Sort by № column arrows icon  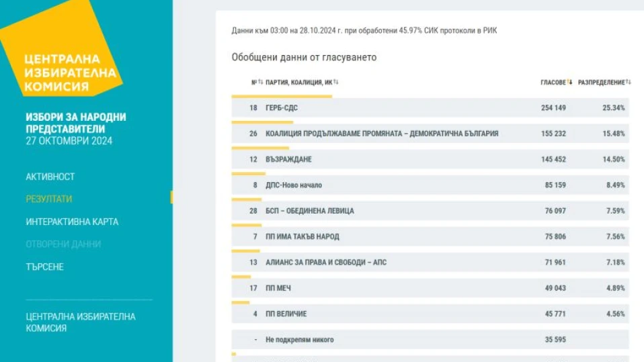[260, 82]
